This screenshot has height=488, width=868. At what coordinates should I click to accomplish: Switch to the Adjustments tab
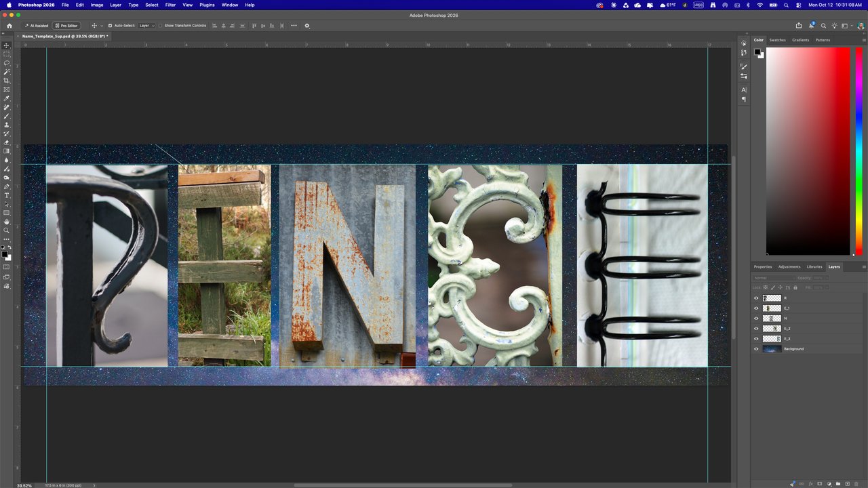[x=789, y=267]
